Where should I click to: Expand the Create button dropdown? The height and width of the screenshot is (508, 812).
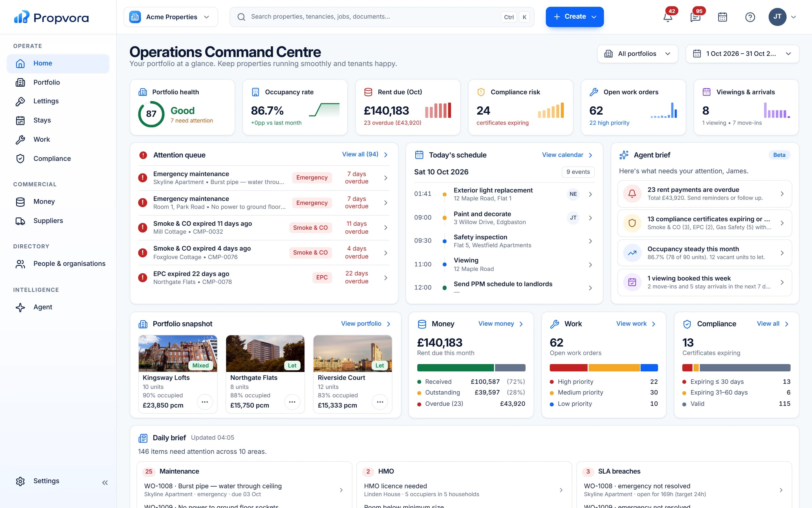594,17
